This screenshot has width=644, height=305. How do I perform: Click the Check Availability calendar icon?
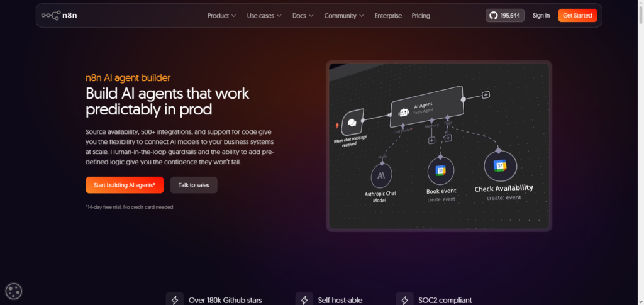pyautogui.click(x=500, y=166)
